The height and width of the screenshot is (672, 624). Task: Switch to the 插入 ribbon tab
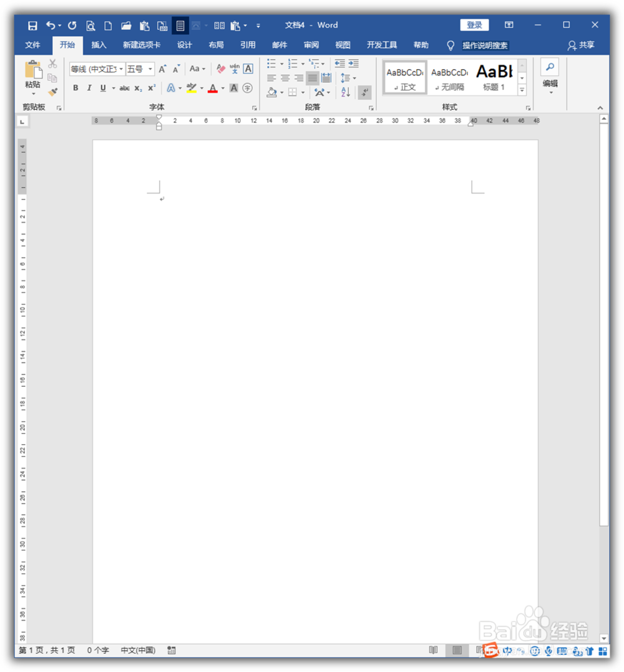[99, 44]
